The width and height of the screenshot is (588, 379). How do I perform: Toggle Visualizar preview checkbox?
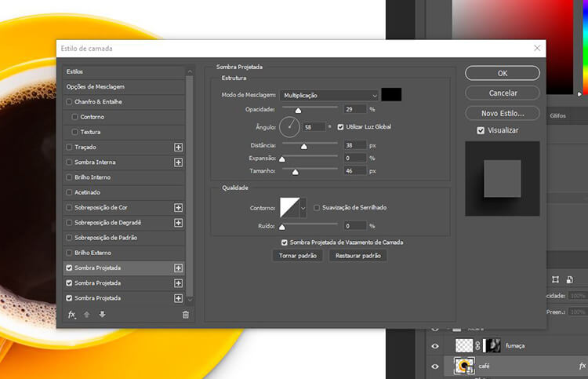click(481, 130)
